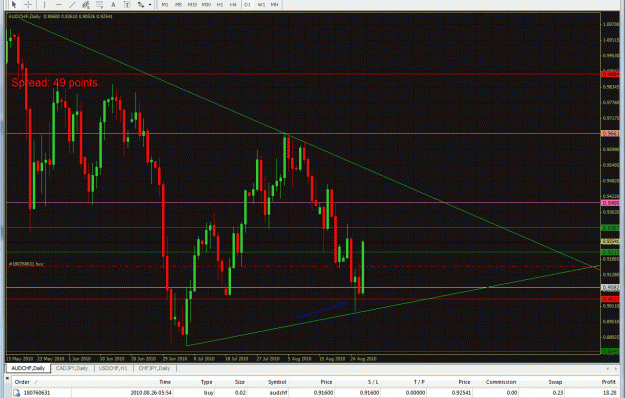Sort trades by Size column header
Image resolution: width=625 pixels, height=398 pixels.
[240, 382]
